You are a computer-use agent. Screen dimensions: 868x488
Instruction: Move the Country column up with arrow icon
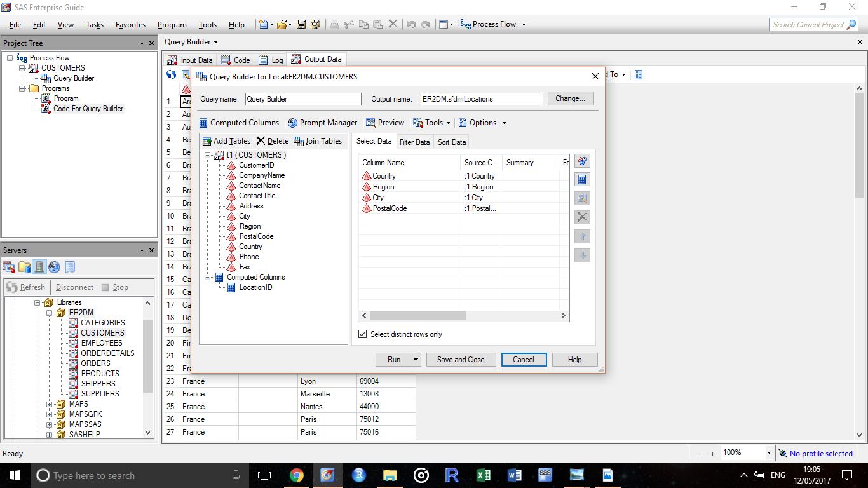click(582, 236)
